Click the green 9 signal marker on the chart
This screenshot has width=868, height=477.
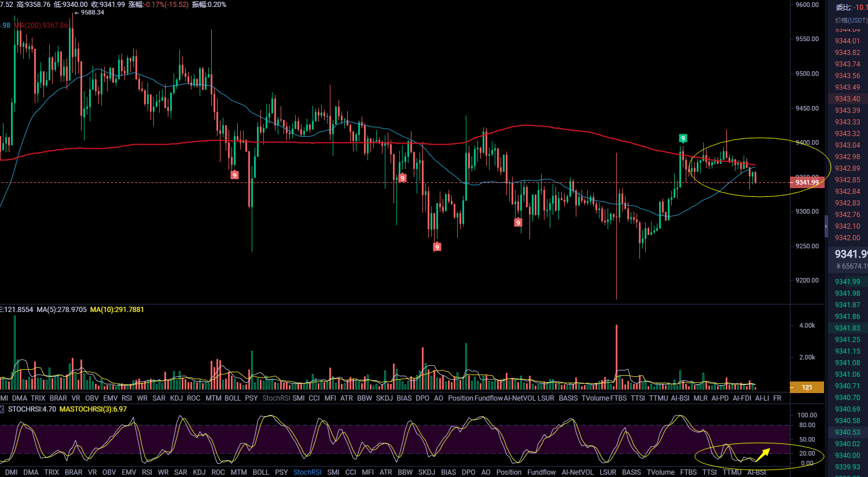pyautogui.click(x=683, y=138)
